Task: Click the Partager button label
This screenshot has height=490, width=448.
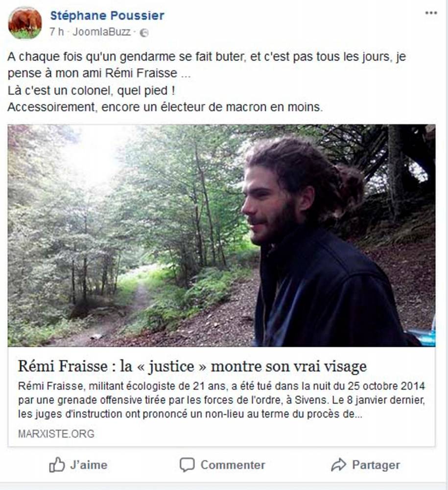Action: click(376, 465)
